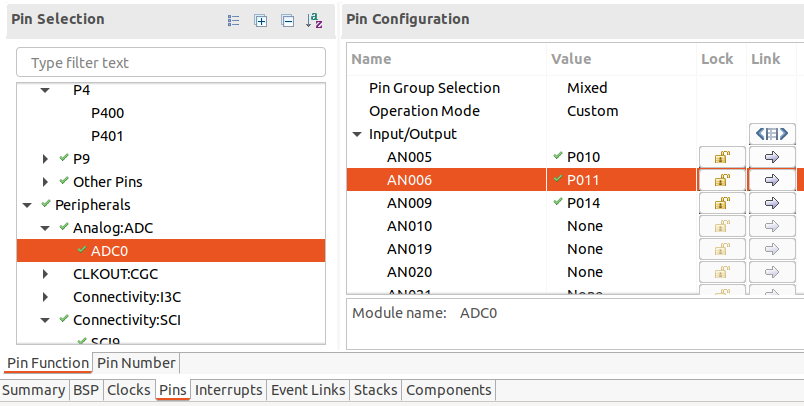804x406 pixels.
Task: Click the link arrow for AN005
Action: coord(771,157)
